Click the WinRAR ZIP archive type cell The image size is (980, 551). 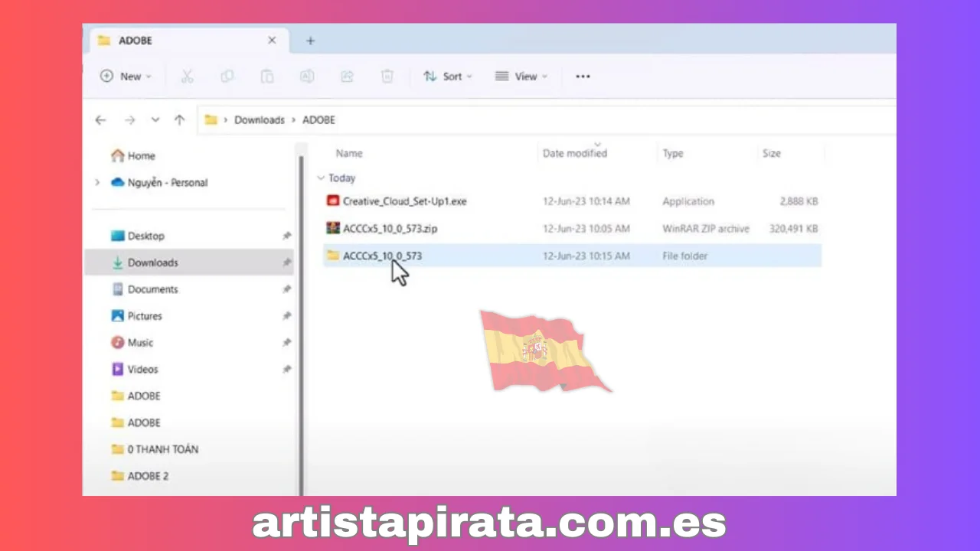[x=706, y=229]
